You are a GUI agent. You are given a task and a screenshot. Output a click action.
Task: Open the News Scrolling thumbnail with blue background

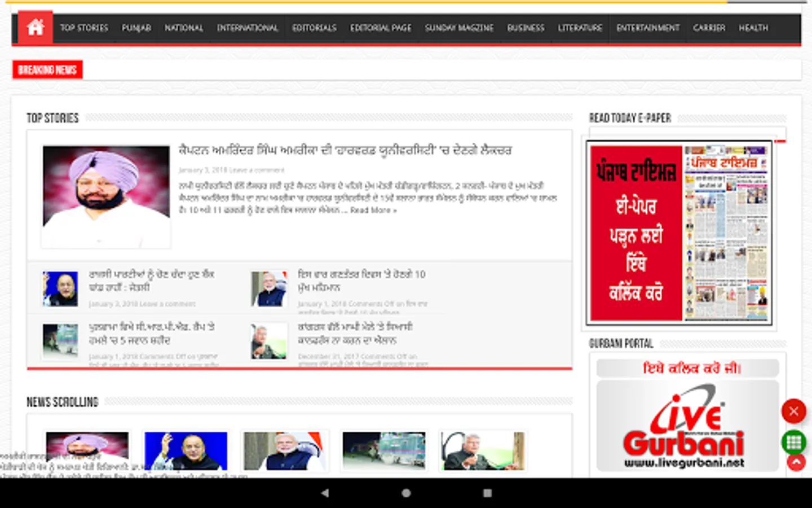pos(186,450)
